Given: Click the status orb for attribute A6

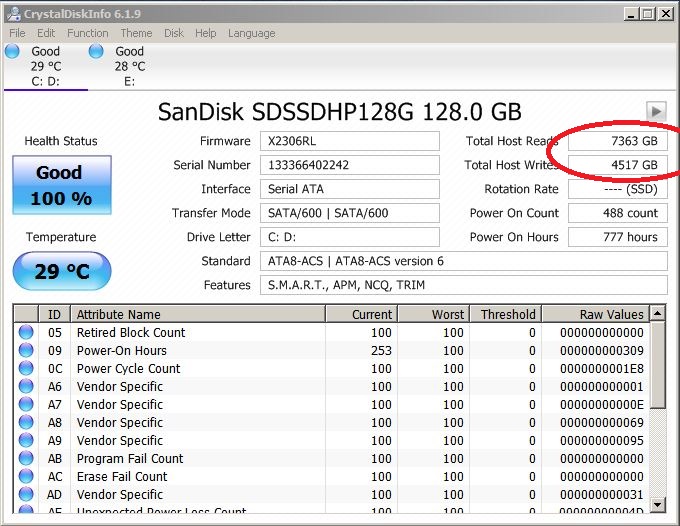Looking at the screenshot, I should pos(26,386).
